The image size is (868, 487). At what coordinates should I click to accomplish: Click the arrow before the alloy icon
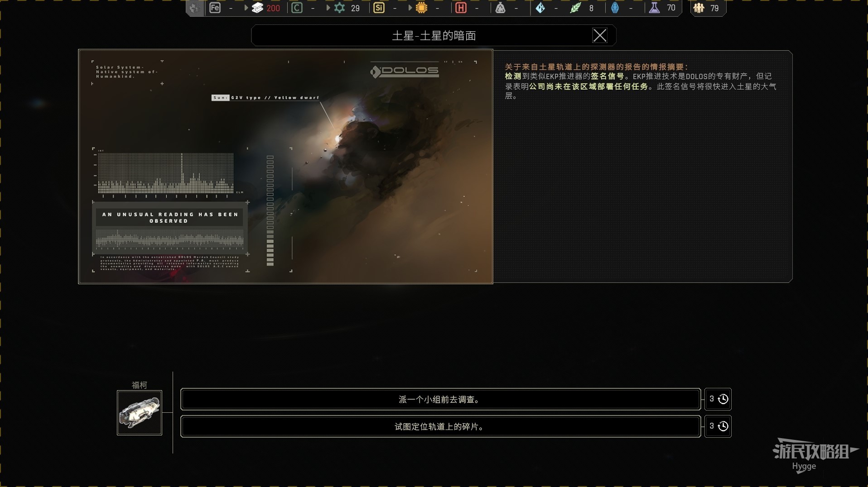pos(246,8)
